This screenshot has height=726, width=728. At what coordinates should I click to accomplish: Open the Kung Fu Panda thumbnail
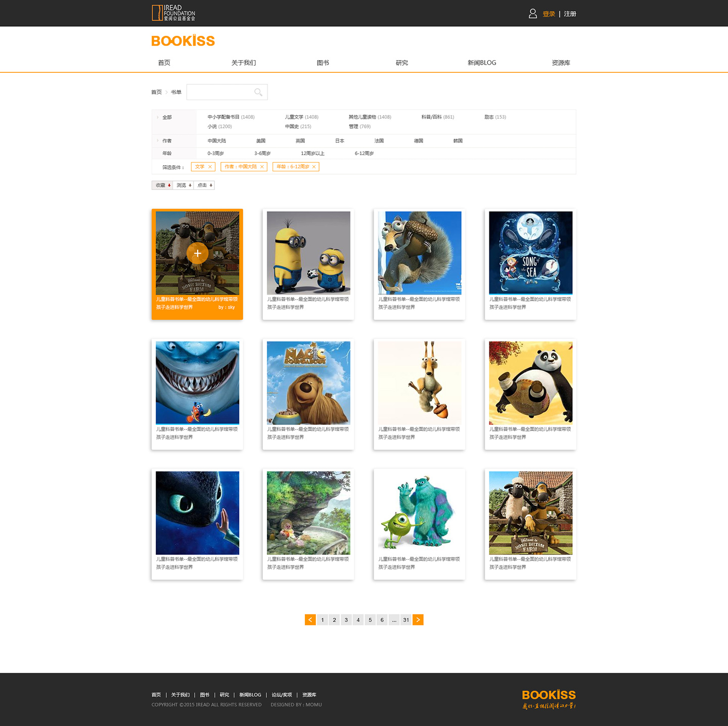click(531, 383)
